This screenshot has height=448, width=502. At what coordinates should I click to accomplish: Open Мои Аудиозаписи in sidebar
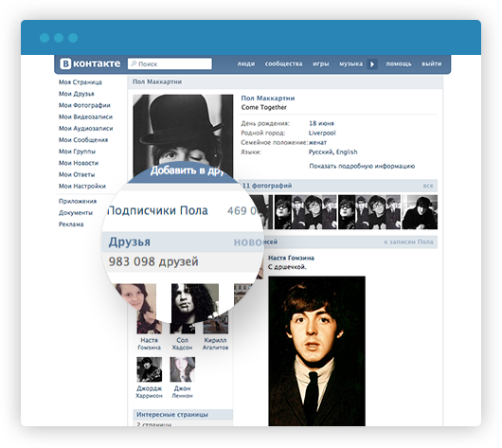pyautogui.click(x=86, y=129)
